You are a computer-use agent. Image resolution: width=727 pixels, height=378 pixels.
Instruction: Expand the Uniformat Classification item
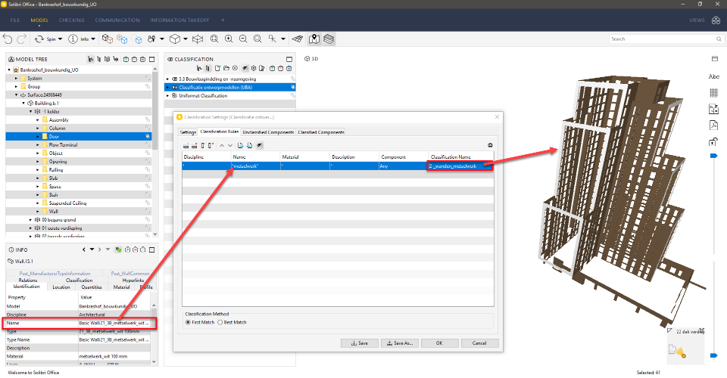coord(168,96)
